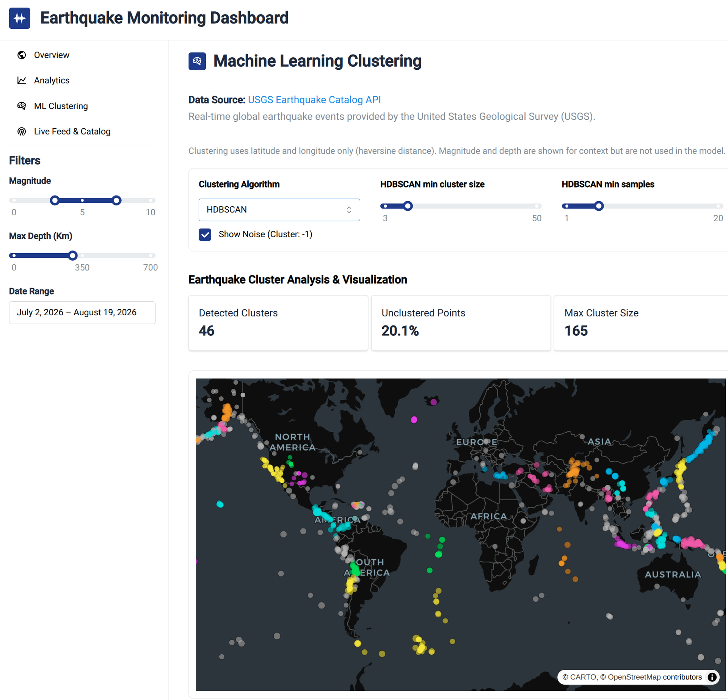Click the globe icon beside Overview
The height and width of the screenshot is (700, 728).
click(x=22, y=55)
